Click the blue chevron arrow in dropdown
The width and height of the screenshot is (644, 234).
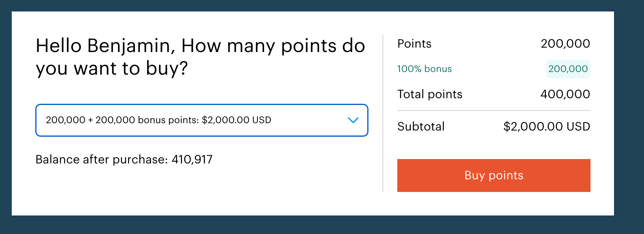point(353,120)
